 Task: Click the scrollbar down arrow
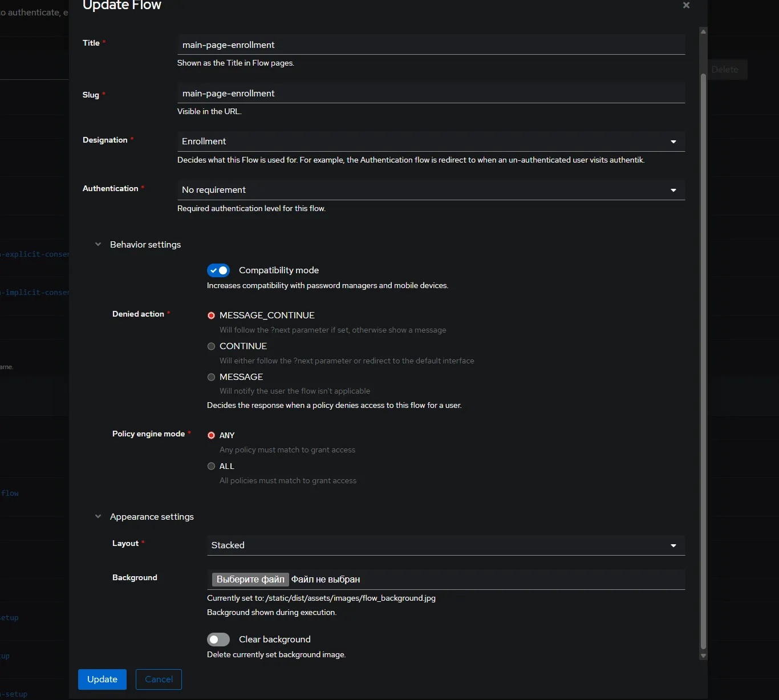point(703,656)
